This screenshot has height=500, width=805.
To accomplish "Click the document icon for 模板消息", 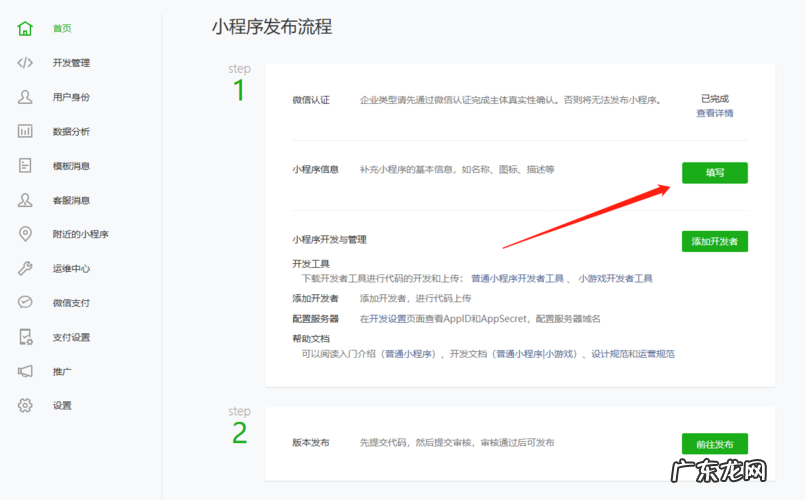I will tap(25, 166).
